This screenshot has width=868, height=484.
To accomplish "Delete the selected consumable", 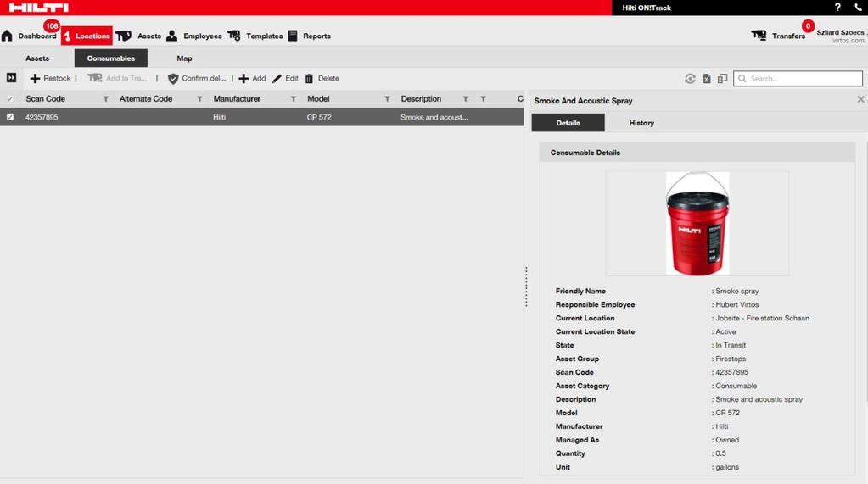I will coord(322,79).
